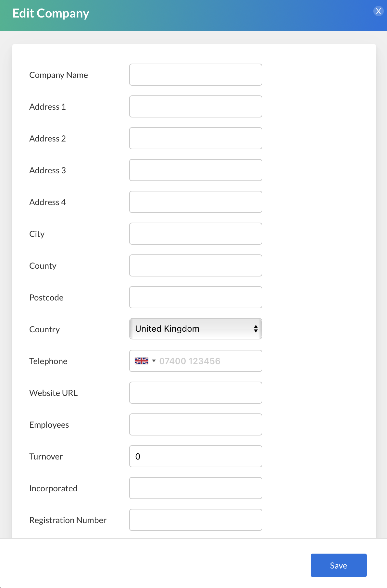Open the Country dropdown showing United Kingdom
This screenshot has height=588, width=387.
(195, 329)
